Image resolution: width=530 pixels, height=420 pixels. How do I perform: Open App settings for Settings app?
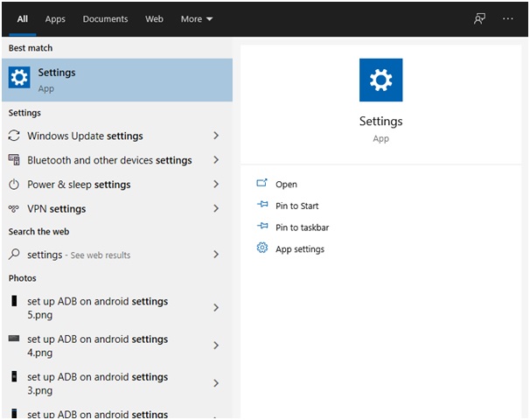pyautogui.click(x=299, y=249)
